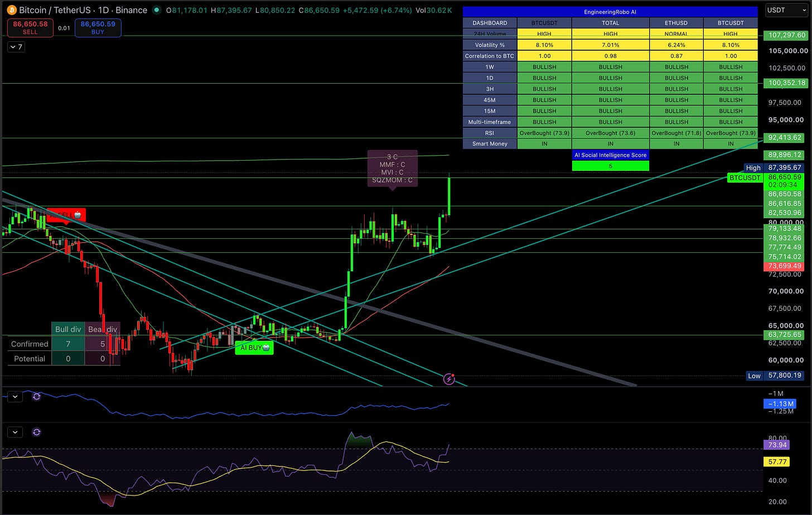This screenshot has height=515, width=812.
Task: Click the purple refresh icon in blue-line pane
Action: point(37,397)
